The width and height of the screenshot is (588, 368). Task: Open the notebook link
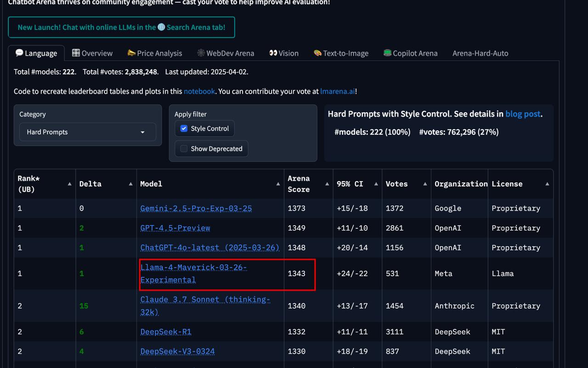(x=199, y=91)
